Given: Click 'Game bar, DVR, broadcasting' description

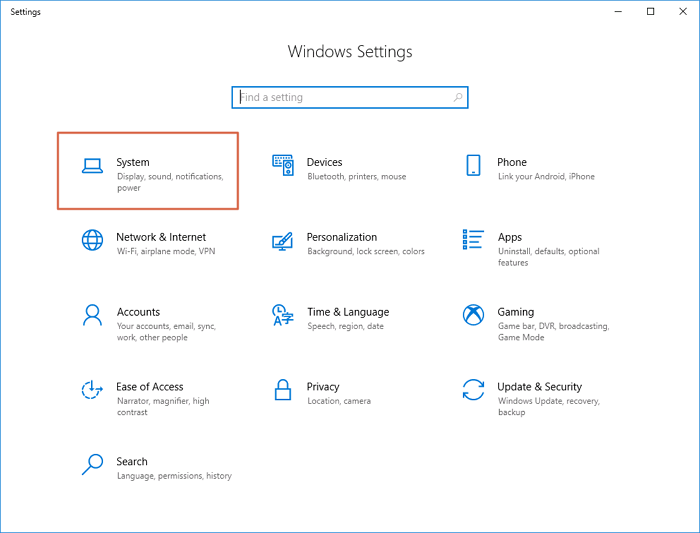Looking at the screenshot, I should (x=554, y=332).
